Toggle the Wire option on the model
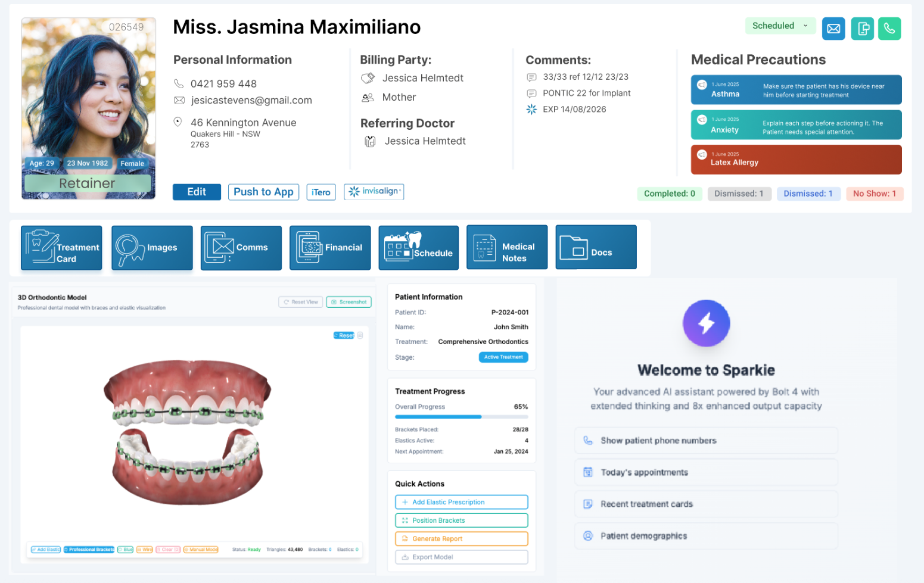924x583 pixels. click(144, 549)
